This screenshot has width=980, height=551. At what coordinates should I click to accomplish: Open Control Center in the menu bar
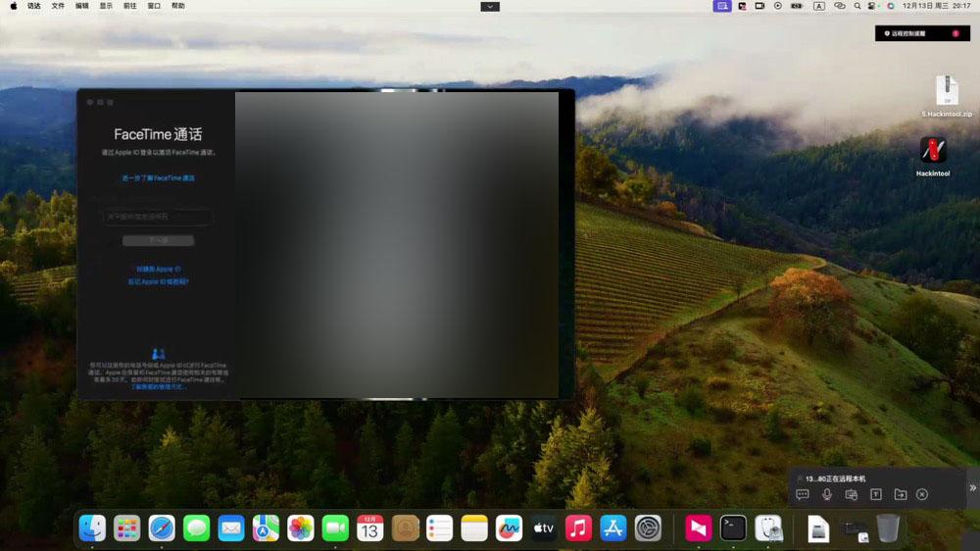(872, 6)
